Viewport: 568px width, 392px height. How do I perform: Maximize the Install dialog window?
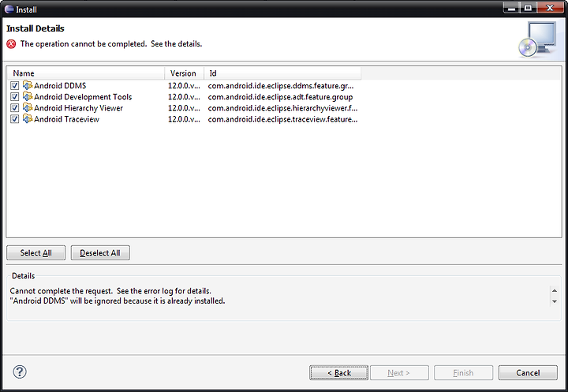[528, 8]
